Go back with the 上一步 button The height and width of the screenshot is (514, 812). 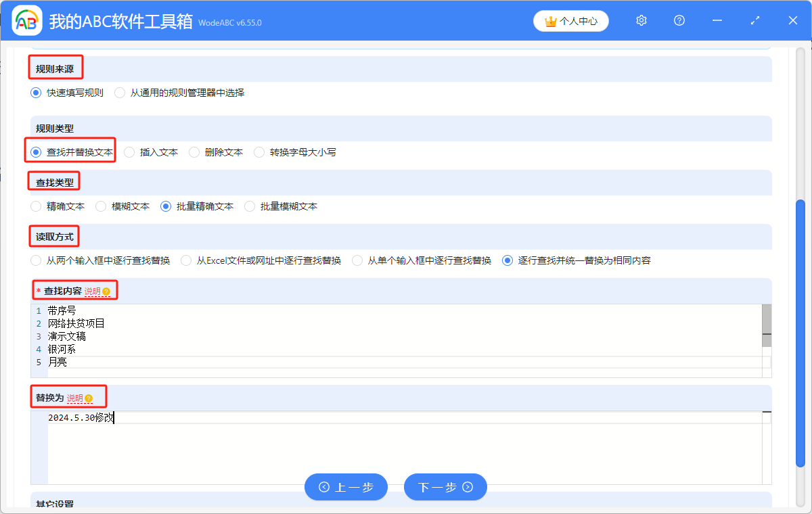346,487
